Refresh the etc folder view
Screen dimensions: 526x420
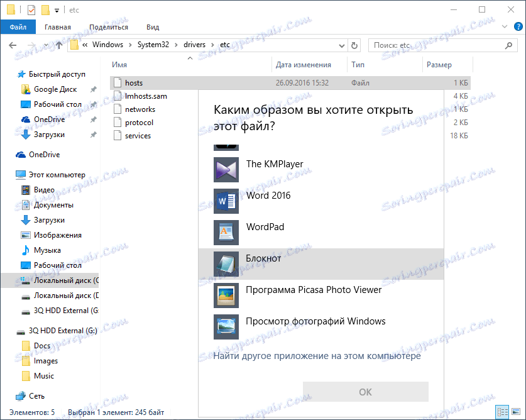[x=354, y=45]
